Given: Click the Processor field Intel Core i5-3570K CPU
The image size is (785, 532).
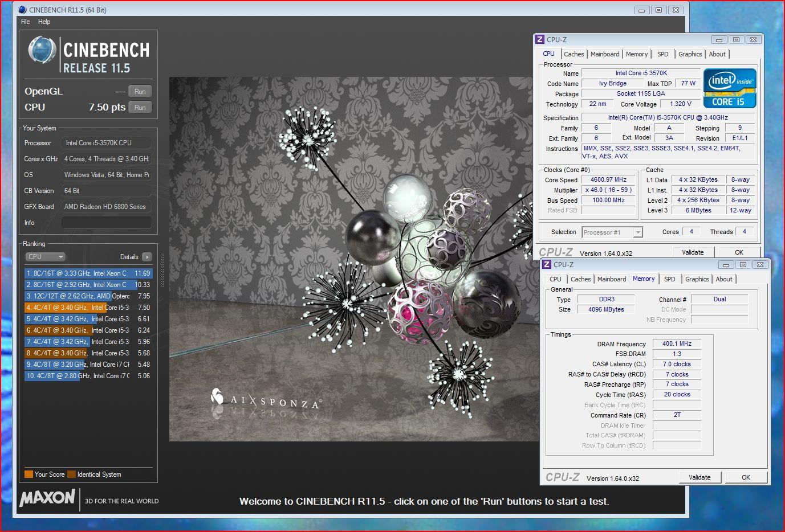Looking at the screenshot, I should tap(107, 143).
